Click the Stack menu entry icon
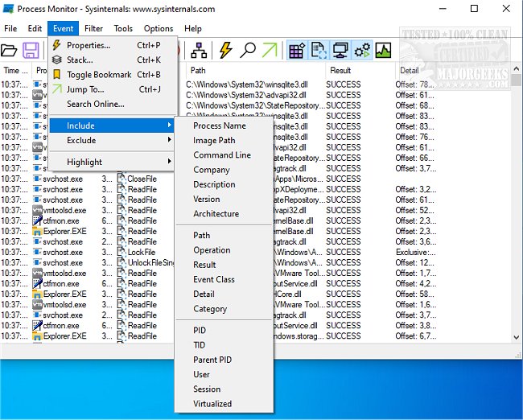The image size is (523, 420). pos(57,60)
